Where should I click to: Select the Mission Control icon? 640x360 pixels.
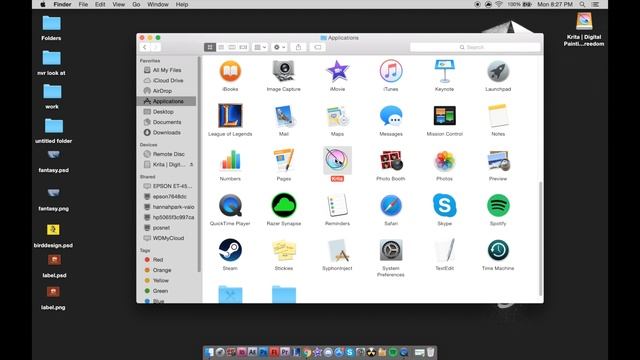[444, 116]
